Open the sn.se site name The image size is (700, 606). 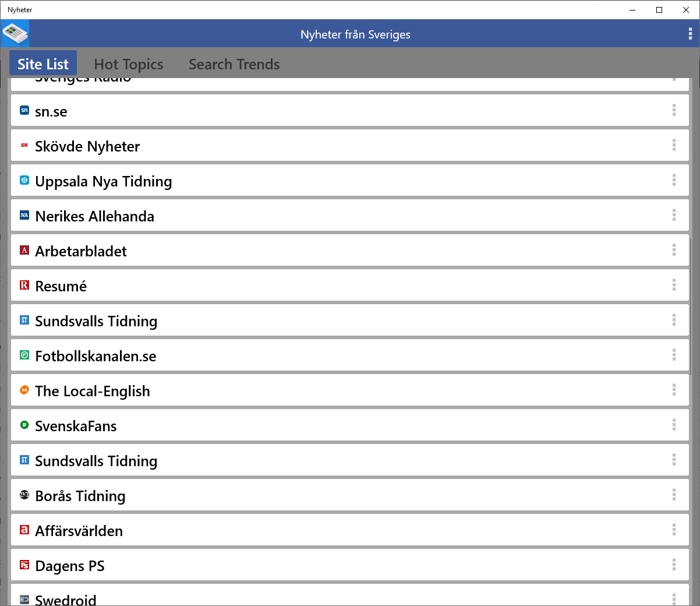click(51, 111)
